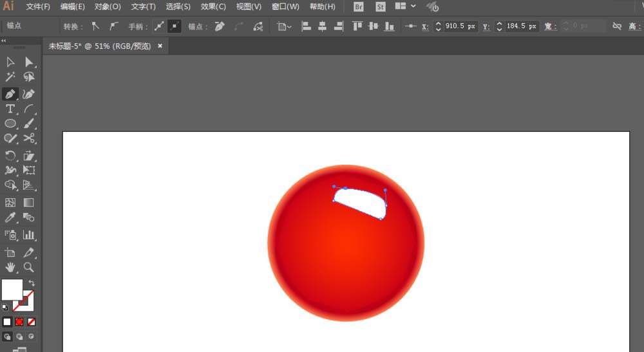
Task: Choose the Paintbrush tool
Action: [28, 124]
